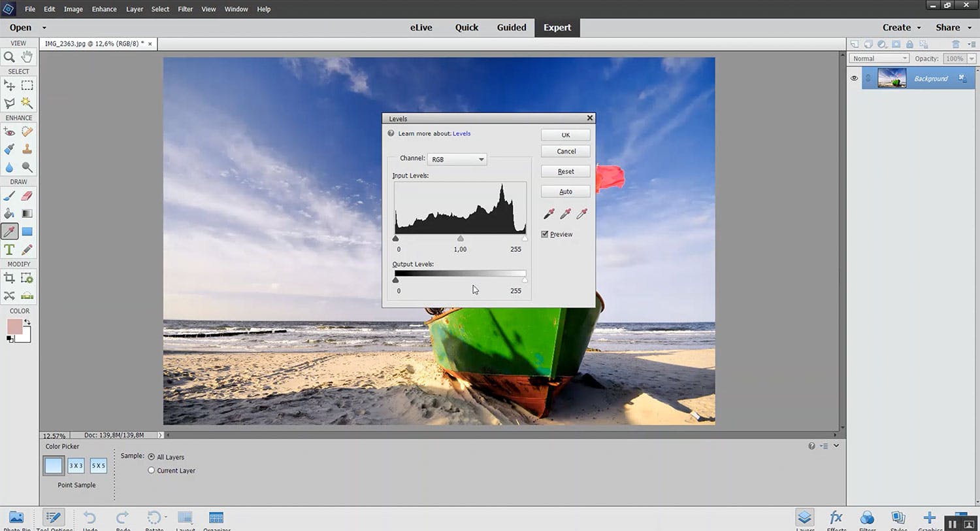Activate the Type tool
Viewport: 980px width, 531px height.
[x=9, y=250]
